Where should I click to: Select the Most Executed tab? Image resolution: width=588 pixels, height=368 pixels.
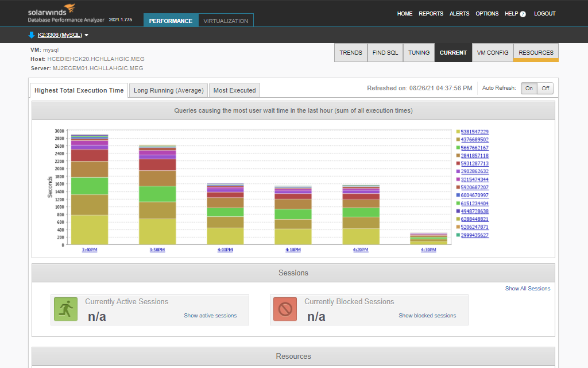[x=234, y=90]
